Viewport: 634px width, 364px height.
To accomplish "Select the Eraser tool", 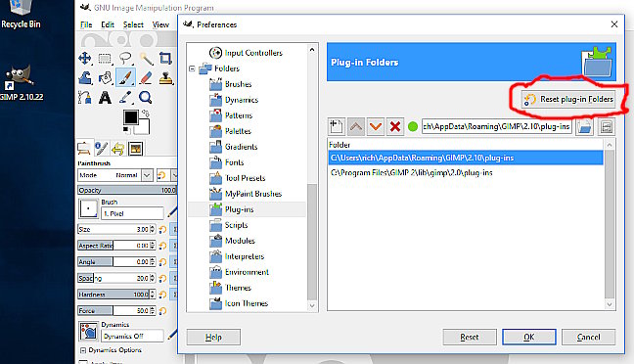I will tap(146, 77).
